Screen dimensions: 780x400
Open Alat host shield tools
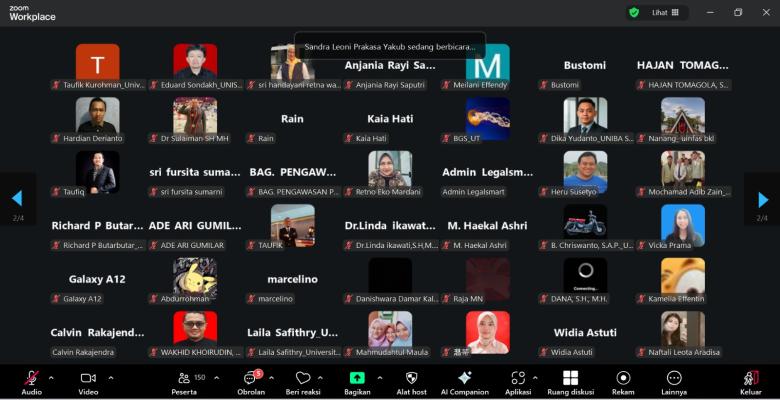tap(411, 378)
